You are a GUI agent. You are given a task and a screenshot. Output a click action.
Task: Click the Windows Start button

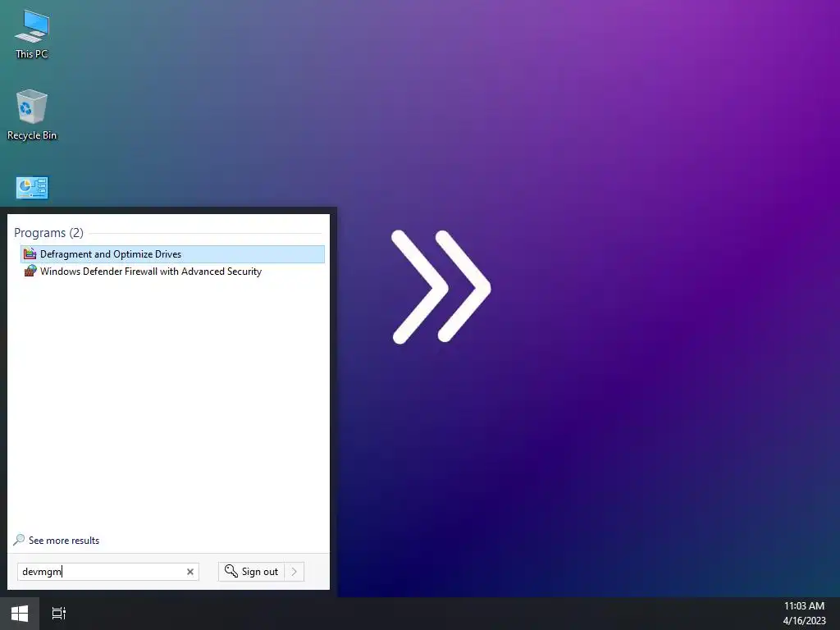tap(20, 614)
